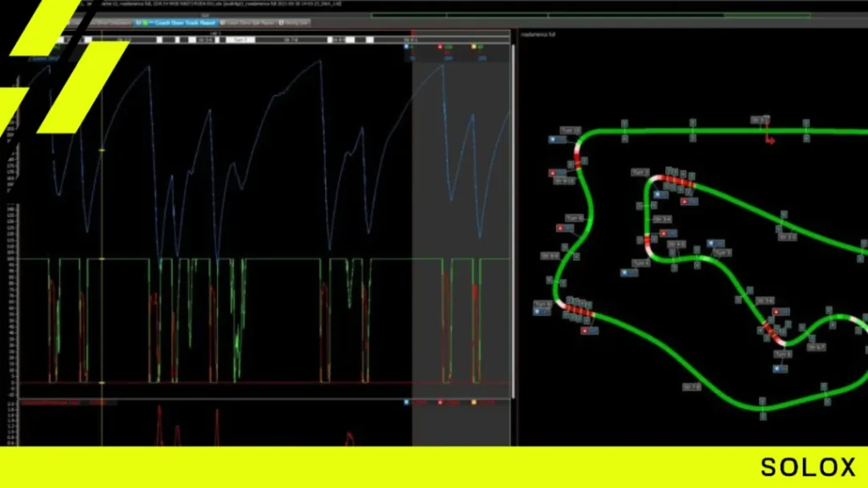The height and width of the screenshot is (488, 868).
Task: Open the Coach Demo Split Report tab
Action: click(247, 23)
